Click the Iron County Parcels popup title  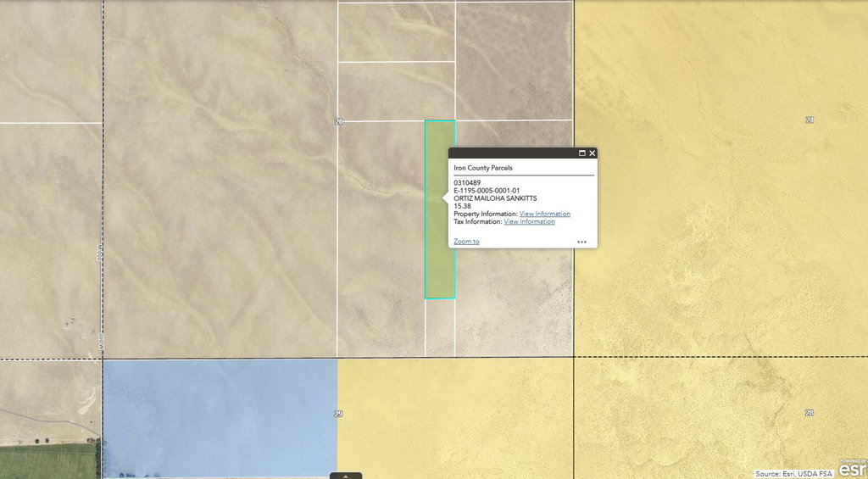(x=482, y=168)
